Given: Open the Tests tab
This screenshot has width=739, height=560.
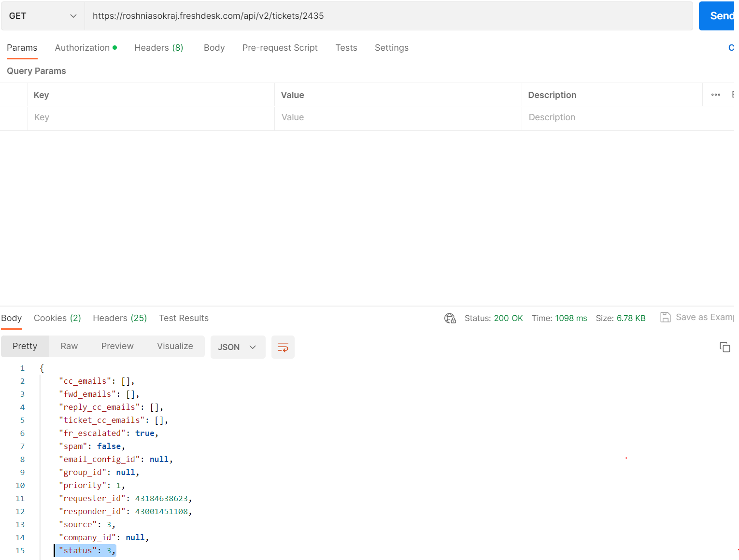Looking at the screenshot, I should click(x=346, y=48).
